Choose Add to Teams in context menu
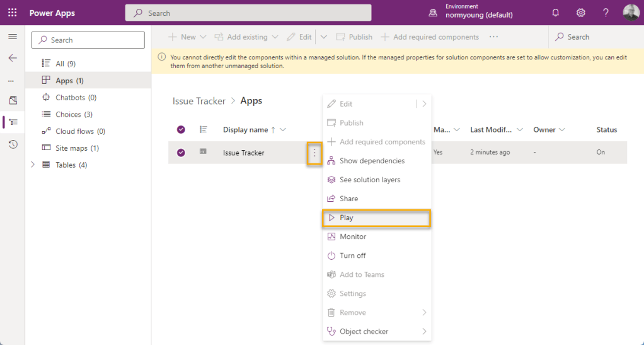 [x=377, y=274]
